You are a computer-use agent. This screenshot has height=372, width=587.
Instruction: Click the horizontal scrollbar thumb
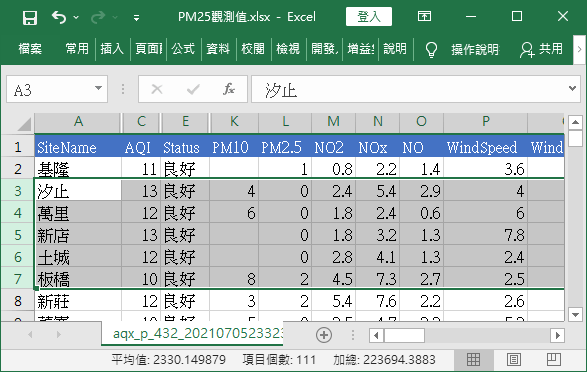pyautogui.click(x=404, y=335)
